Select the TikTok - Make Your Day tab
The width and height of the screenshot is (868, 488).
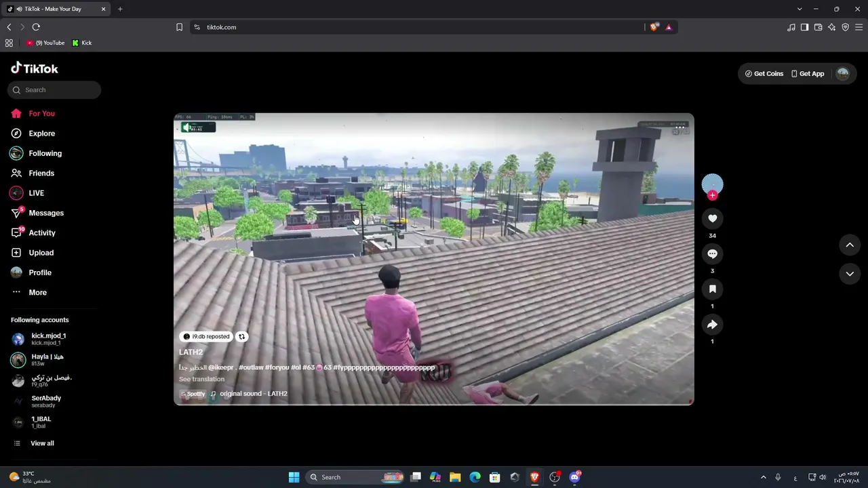click(x=57, y=9)
